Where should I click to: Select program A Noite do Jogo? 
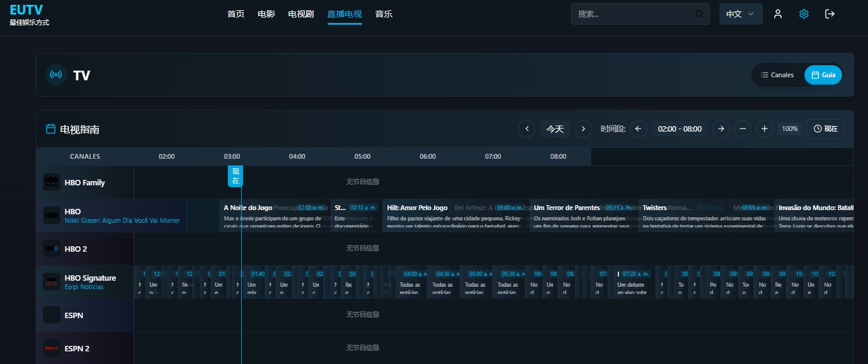(x=275, y=216)
